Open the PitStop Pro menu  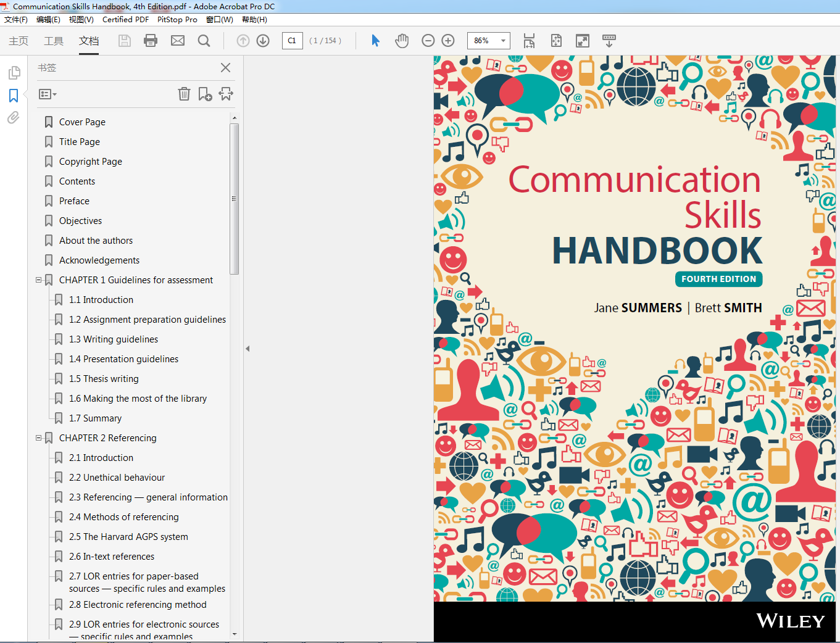point(177,20)
